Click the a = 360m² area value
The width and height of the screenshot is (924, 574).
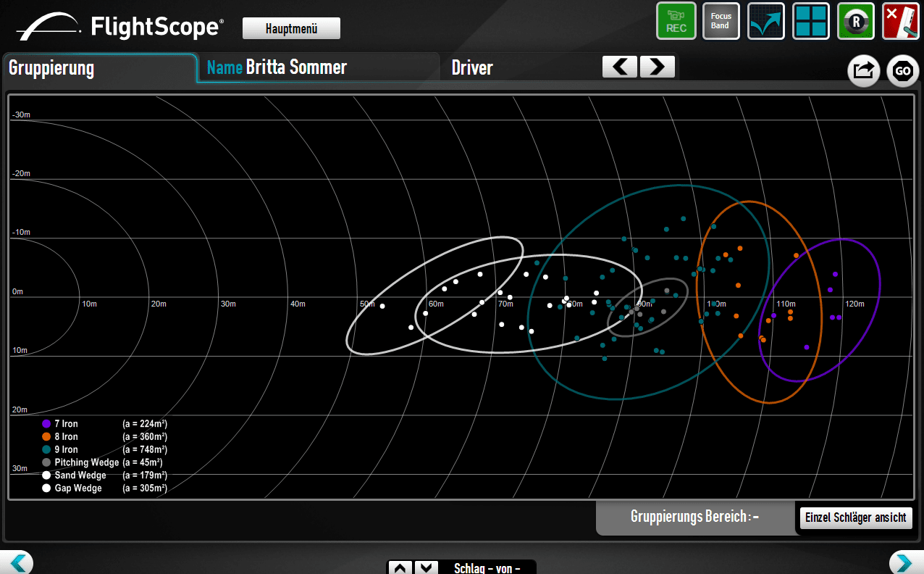145,437
